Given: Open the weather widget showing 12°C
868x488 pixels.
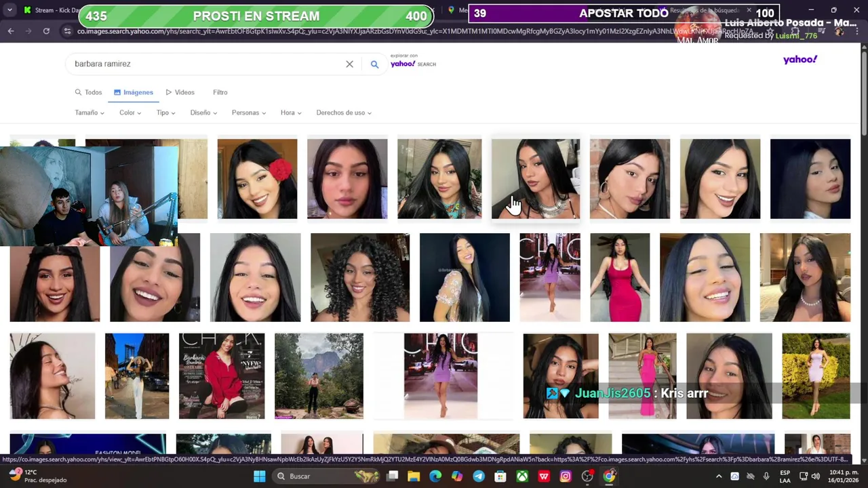Looking at the screenshot, I should pos(39,476).
